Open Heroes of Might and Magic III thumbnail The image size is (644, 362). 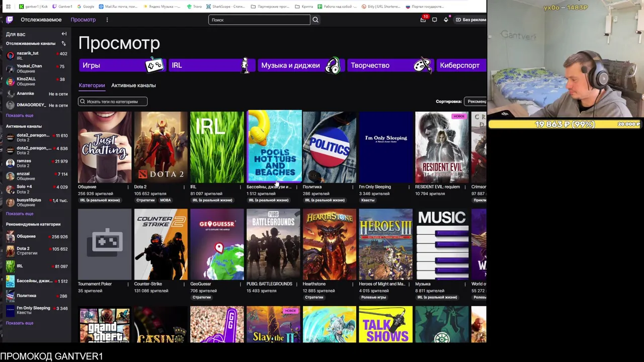[x=385, y=244]
